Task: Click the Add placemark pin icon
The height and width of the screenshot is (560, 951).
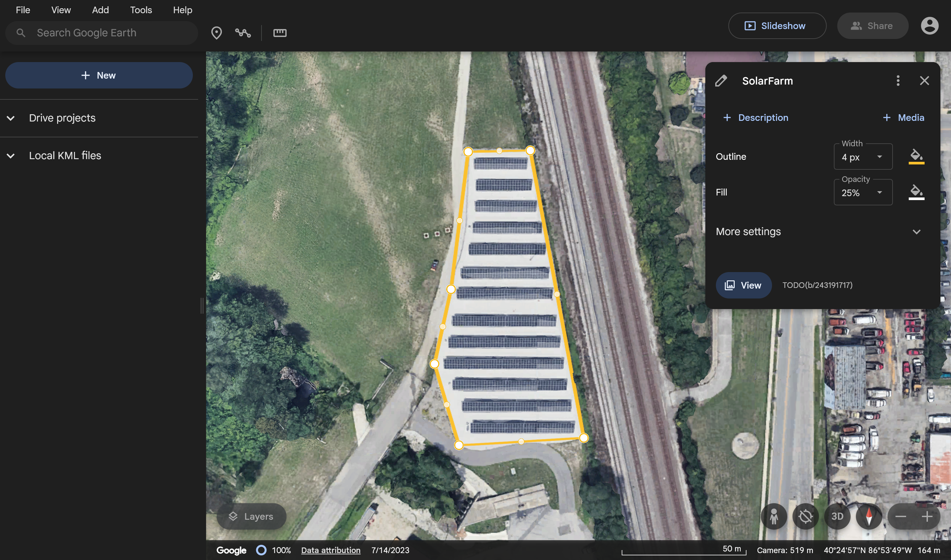Action: [216, 33]
